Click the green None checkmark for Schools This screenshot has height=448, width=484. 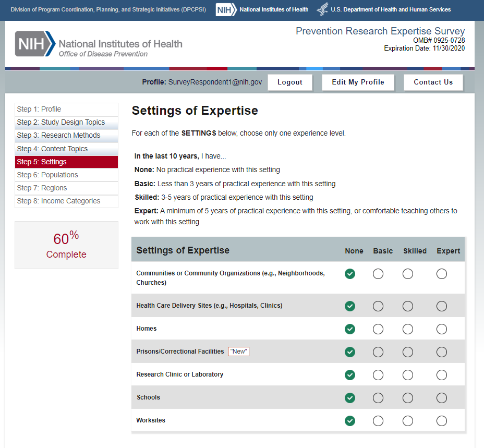pyautogui.click(x=350, y=397)
